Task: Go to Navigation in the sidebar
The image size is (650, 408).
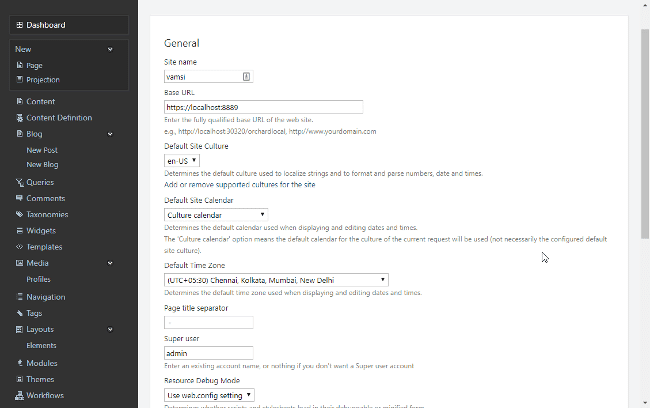Action: 46,297
